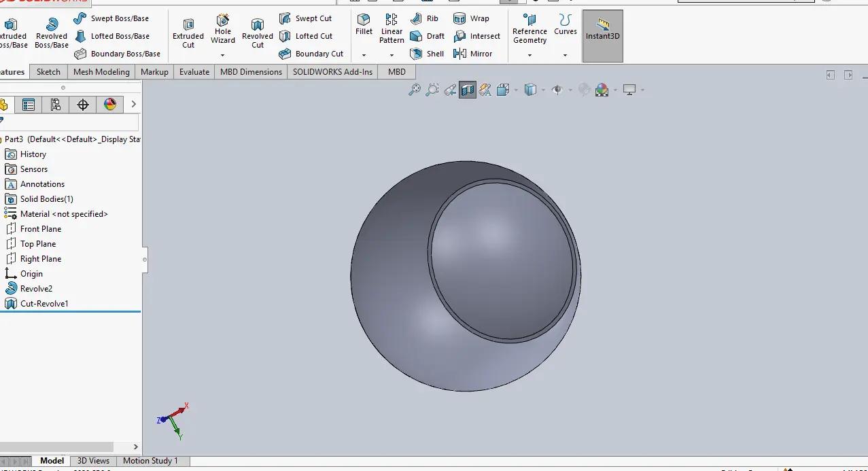Select the Draft tool

(x=428, y=36)
